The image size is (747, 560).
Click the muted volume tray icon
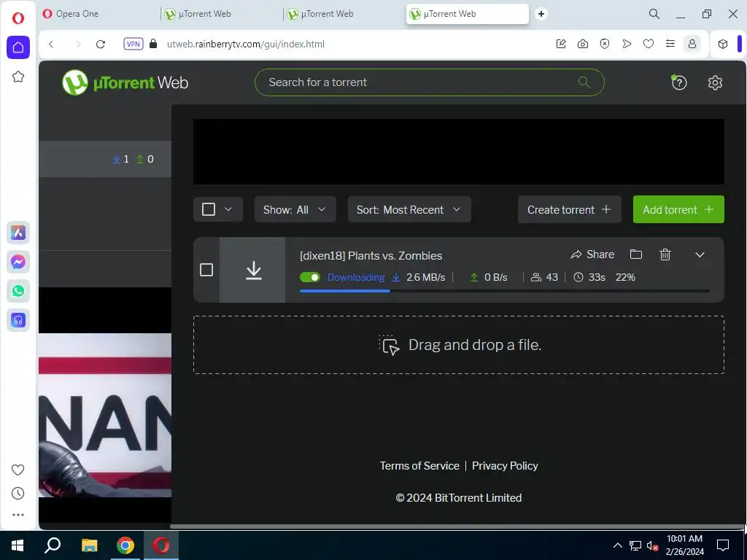coord(652,545)
